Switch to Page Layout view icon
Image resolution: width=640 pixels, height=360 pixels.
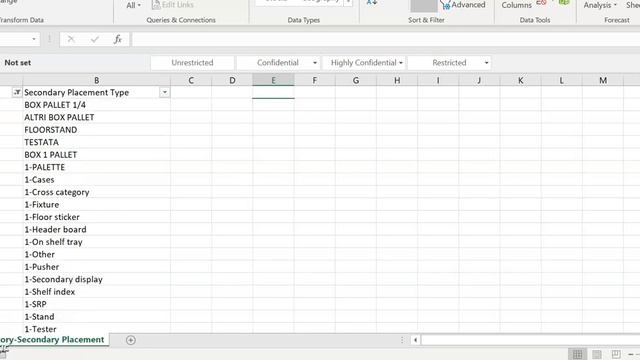coord(597,354)
